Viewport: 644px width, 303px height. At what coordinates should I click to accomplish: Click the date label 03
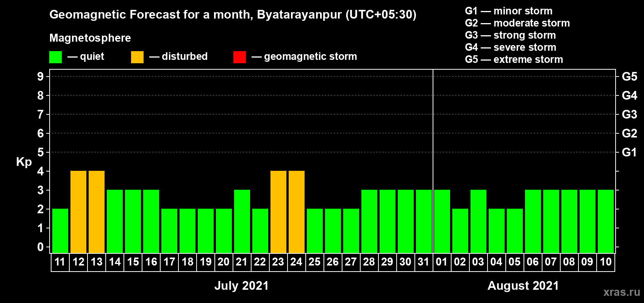(478, 262)
